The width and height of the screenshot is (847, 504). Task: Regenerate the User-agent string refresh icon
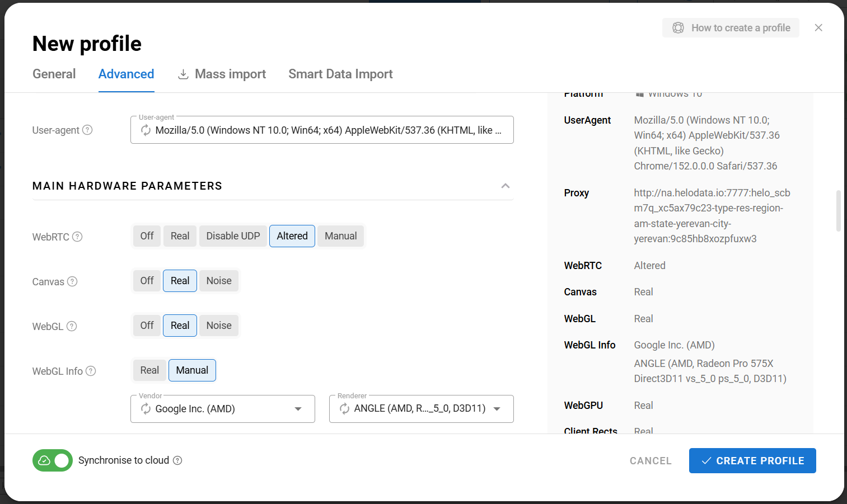[146, 130]
